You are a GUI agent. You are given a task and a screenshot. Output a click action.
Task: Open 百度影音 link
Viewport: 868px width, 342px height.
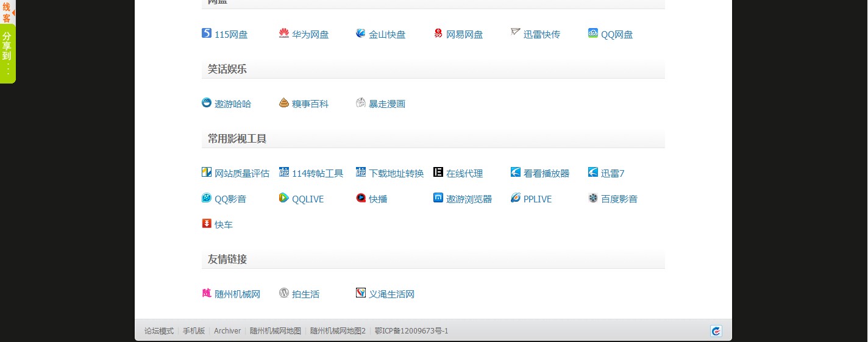[x=619, y=199]
